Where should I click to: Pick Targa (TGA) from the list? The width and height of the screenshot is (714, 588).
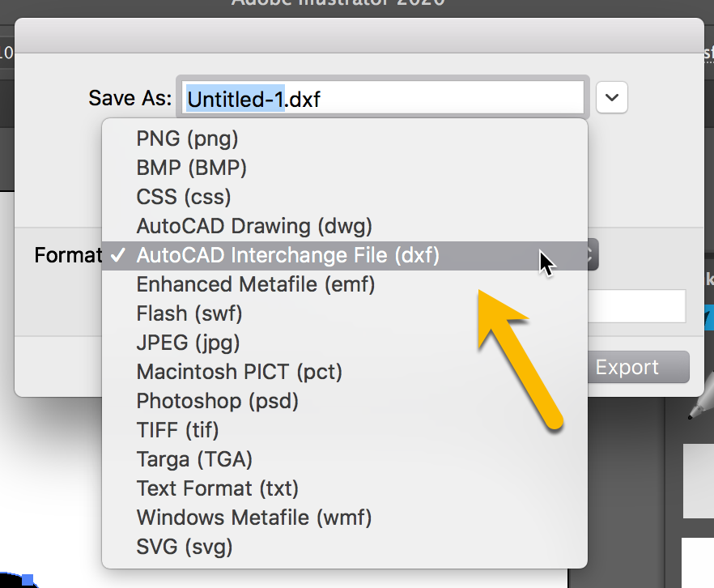point(195,459)
